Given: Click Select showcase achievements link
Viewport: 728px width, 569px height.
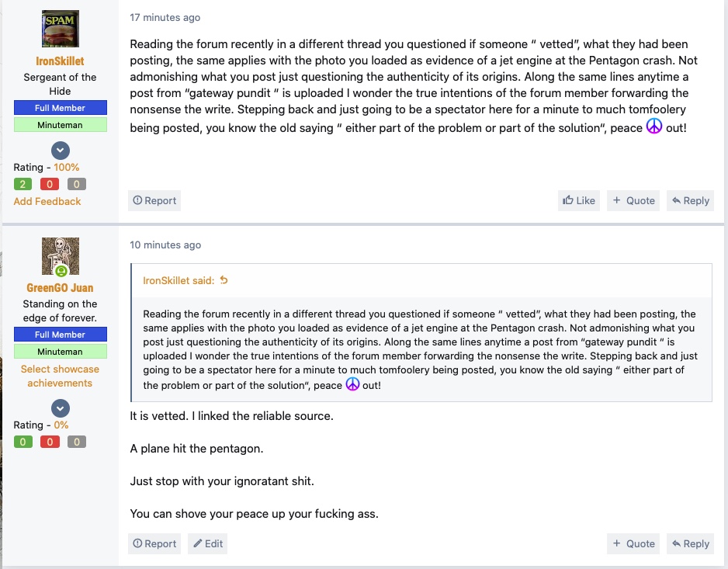Looking at the screenshot, I should (x=60, y=376).
